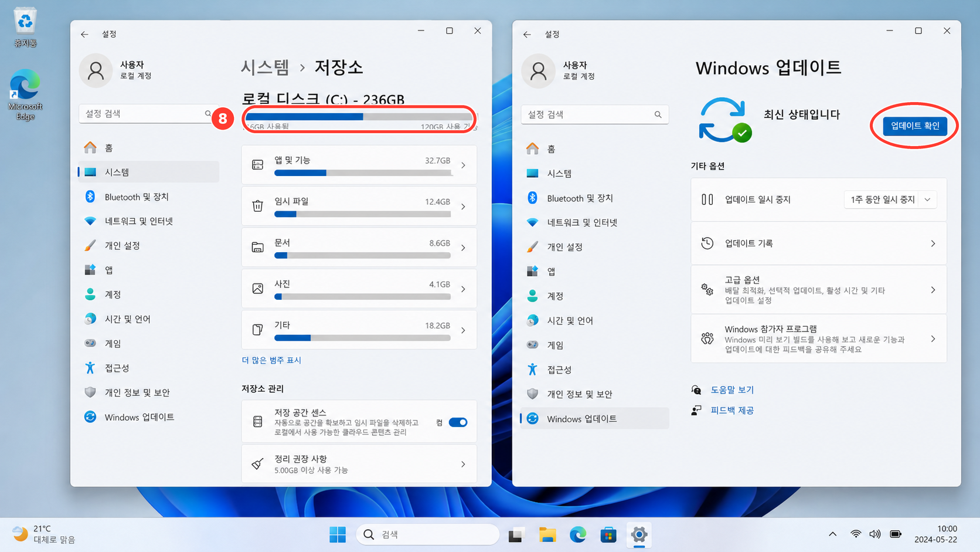
Task: Click the trash can icon of 임시 파일
Action: 257,206
